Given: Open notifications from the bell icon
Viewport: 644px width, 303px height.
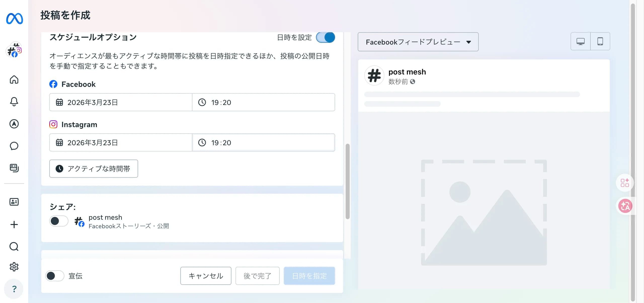Looking at the screenshot, I should click(14, 101).
